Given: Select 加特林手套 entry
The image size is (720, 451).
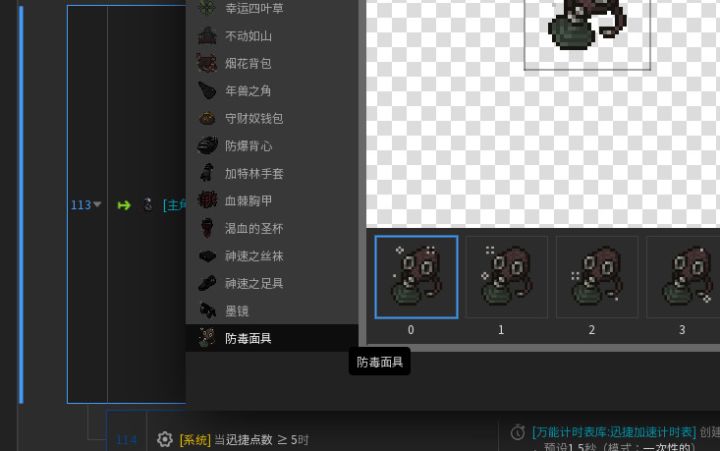Looking at the screenshot, I should click(x=272, y=174).
